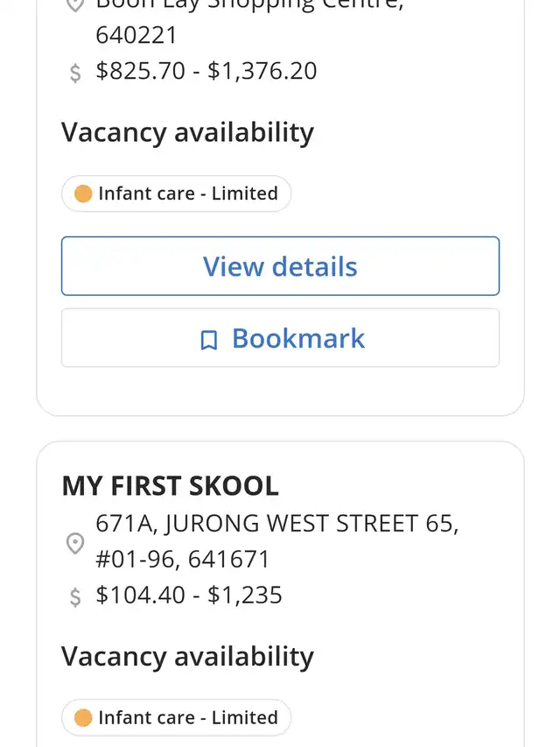The image size is (560, 747).
Task: Click the first card's Vacancy availability heading
Action: pyautogui.click(x=187, y=132)
